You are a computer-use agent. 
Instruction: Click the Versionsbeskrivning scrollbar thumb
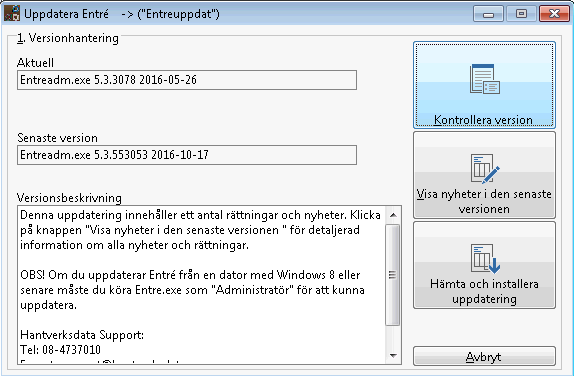coord(393,275)
